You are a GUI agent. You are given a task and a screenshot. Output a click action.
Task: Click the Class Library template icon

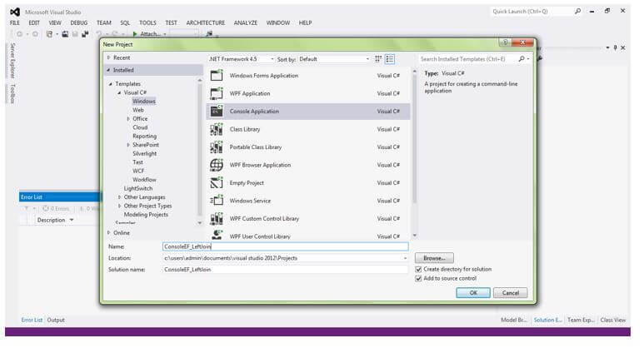(217, 129)
